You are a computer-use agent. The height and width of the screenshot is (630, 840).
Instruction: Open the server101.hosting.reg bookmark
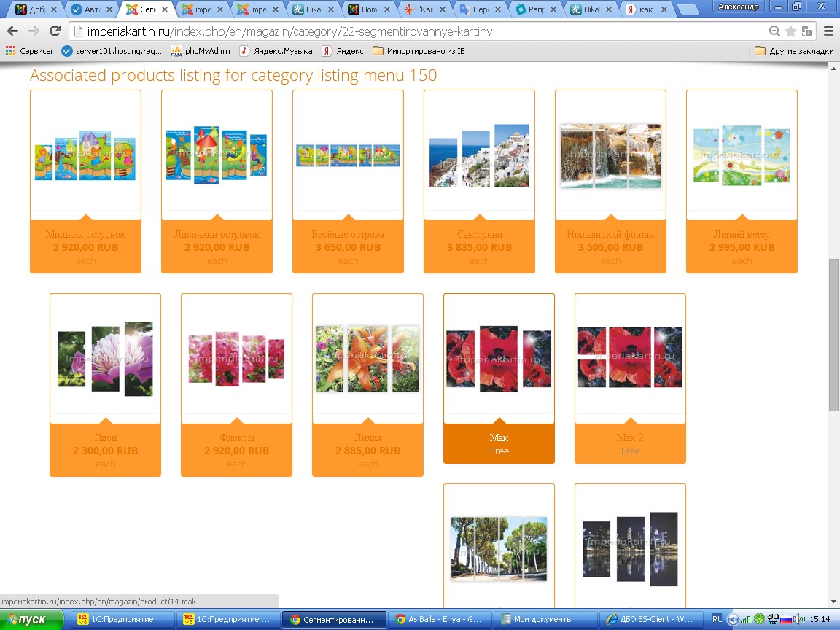(x=112, y=51)
